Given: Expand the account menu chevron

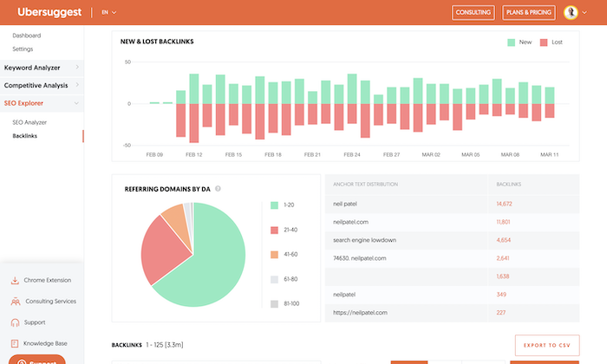Looking at the screenshot, I should [584, 12].
